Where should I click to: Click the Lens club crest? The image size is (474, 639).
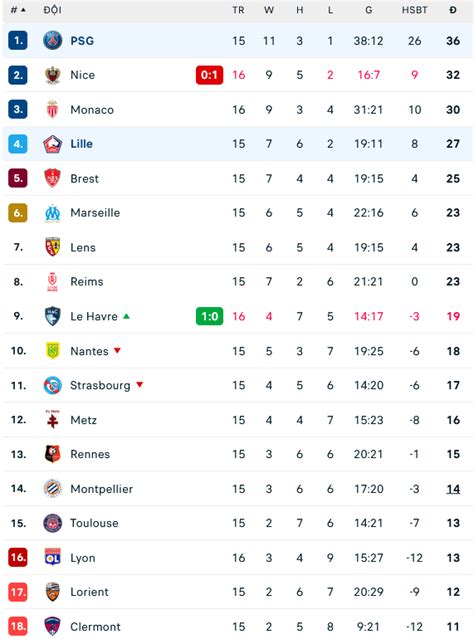click(x=53, y=247)
